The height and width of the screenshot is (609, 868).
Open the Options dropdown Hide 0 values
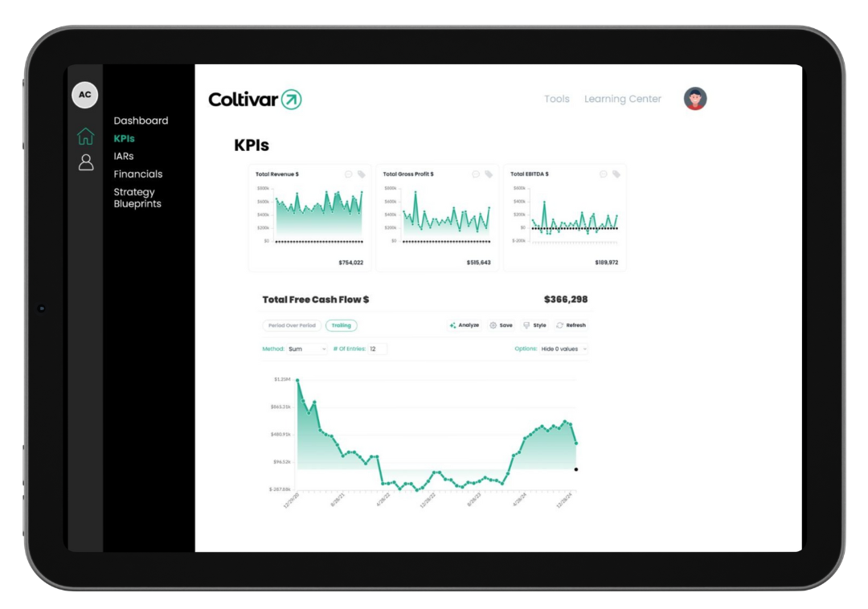[563, 349]
